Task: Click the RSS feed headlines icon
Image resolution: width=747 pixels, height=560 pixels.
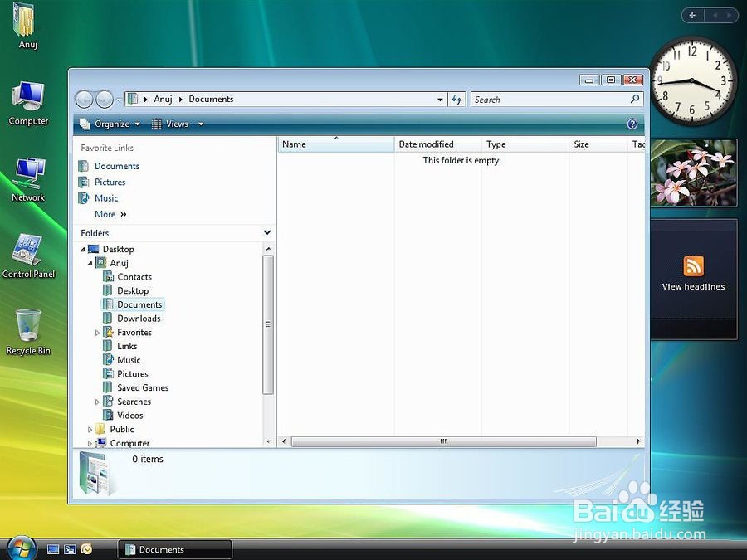Action: point(693,265)
